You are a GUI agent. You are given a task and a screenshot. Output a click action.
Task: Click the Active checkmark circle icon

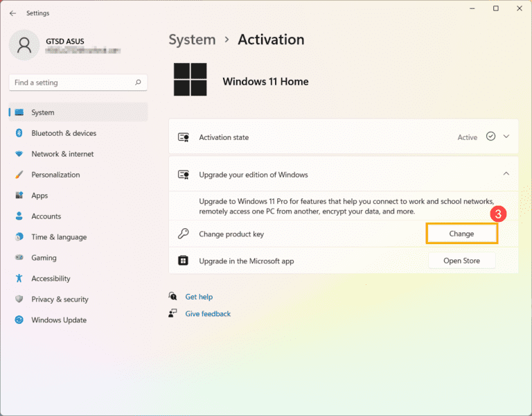(490, 136)
